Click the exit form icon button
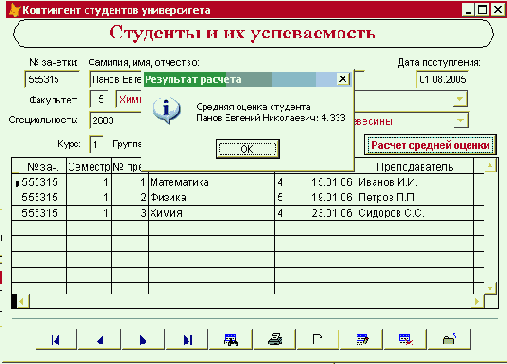This screenshot has height=364, width=507. (x=449, y=339)
